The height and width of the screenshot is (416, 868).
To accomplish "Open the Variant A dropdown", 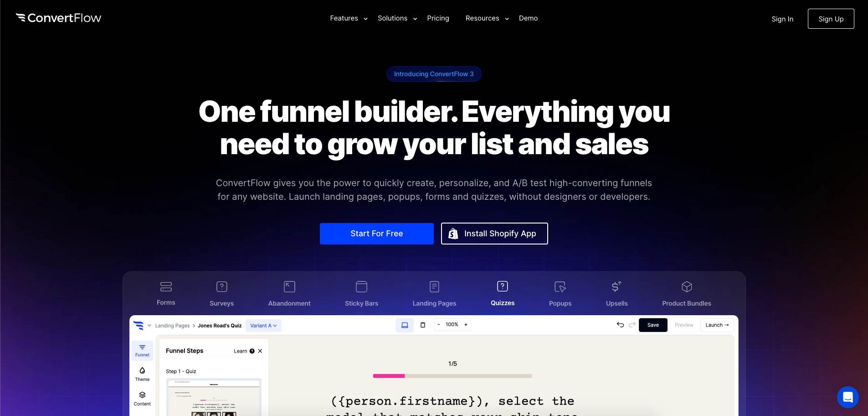I will pyautogui.click(x=263, y=326).
